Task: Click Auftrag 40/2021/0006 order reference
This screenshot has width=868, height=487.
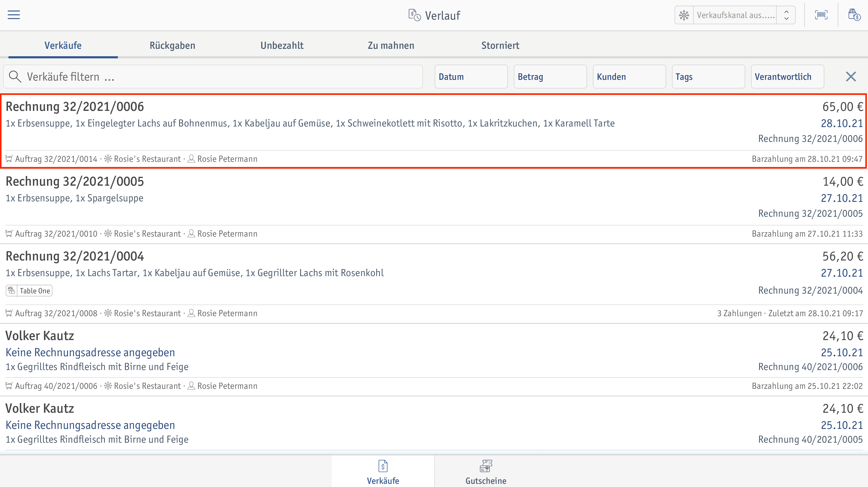Action: pyautogui.click(x=56, y=386)
